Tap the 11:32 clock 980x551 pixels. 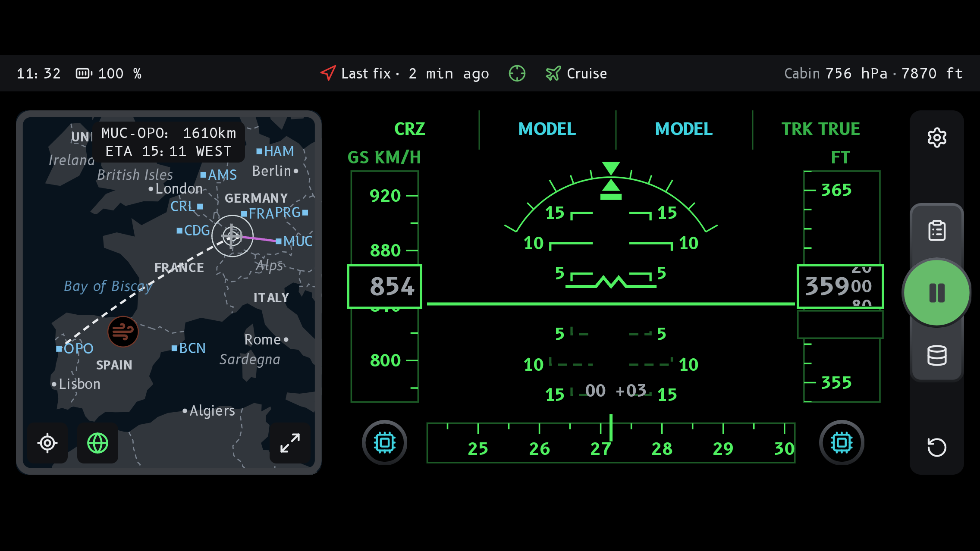tap(39, 73)
